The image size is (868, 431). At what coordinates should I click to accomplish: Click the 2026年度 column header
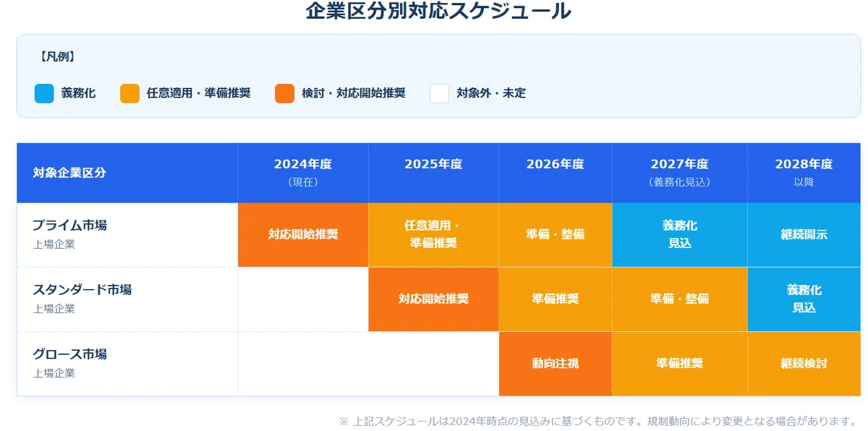tap(556, 173)
